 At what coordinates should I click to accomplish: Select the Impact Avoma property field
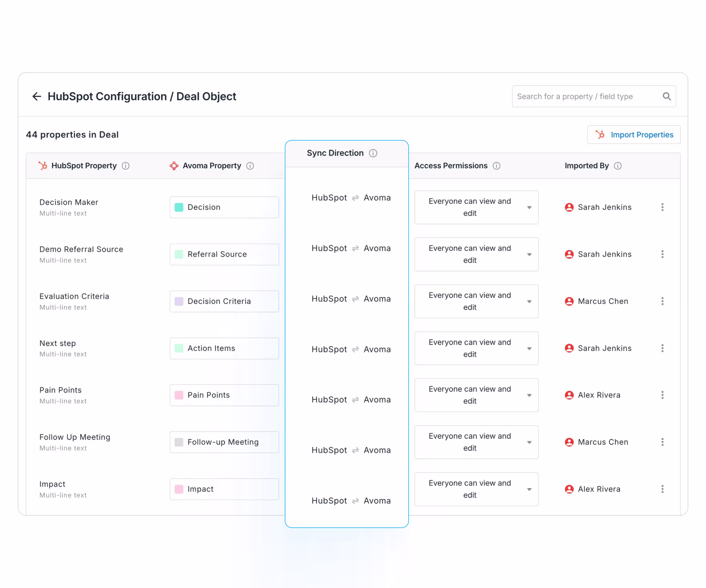tap(224, 489)
